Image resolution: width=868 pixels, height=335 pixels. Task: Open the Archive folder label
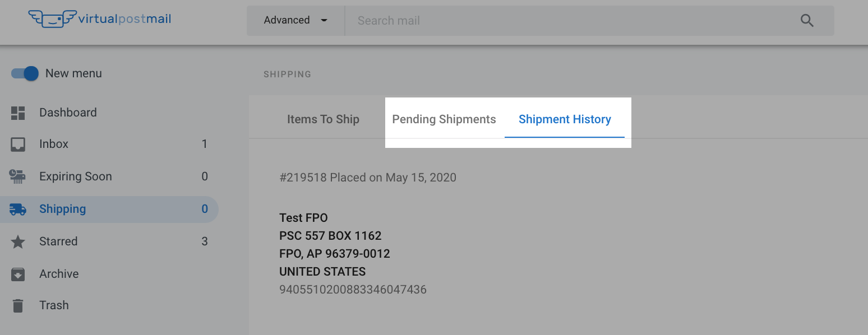59,274
